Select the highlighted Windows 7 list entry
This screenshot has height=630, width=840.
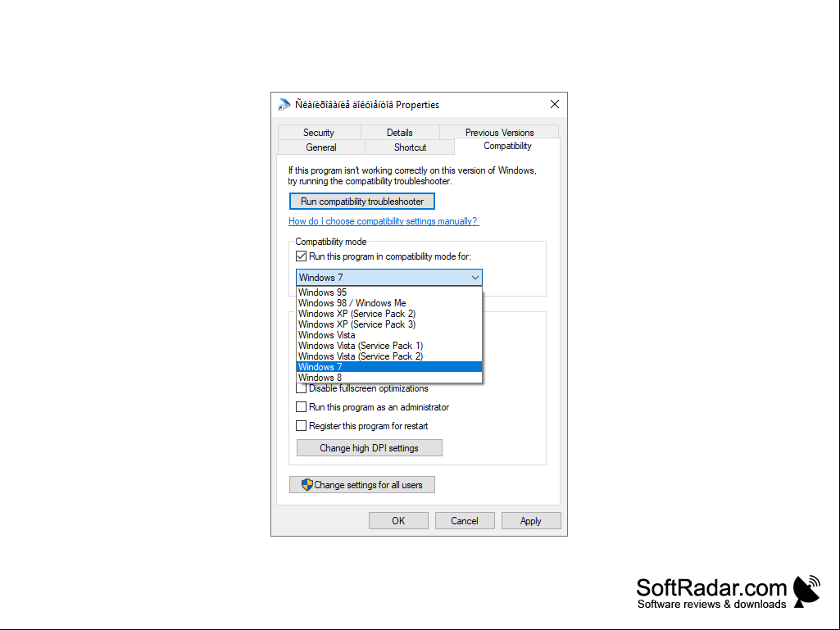click(389, 367)
